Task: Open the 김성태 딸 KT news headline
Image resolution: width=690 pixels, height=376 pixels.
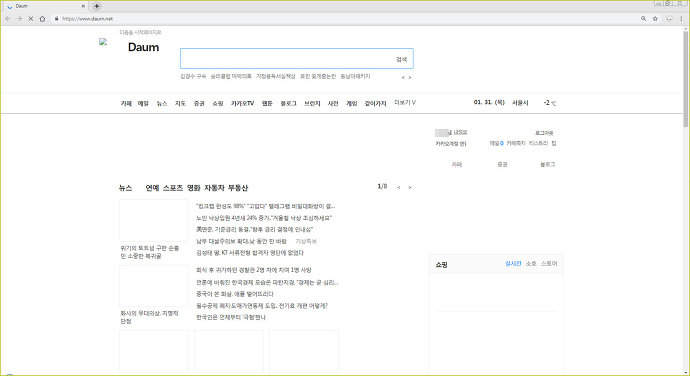Action: (250, 253)
